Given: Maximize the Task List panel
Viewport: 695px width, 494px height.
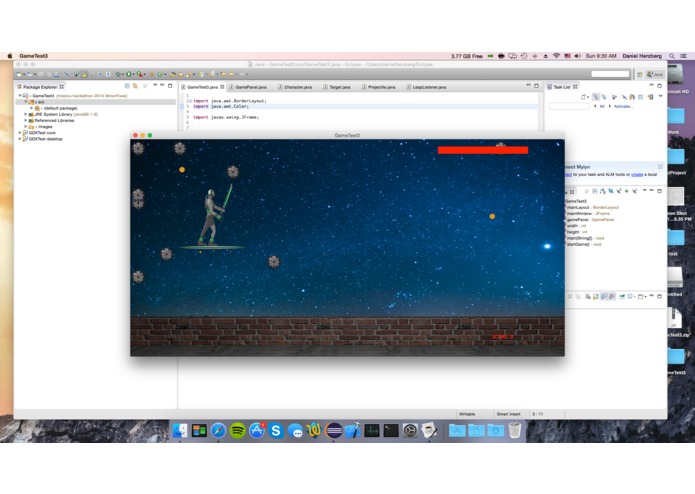Looking at the screenshot, I should [660, 86].
